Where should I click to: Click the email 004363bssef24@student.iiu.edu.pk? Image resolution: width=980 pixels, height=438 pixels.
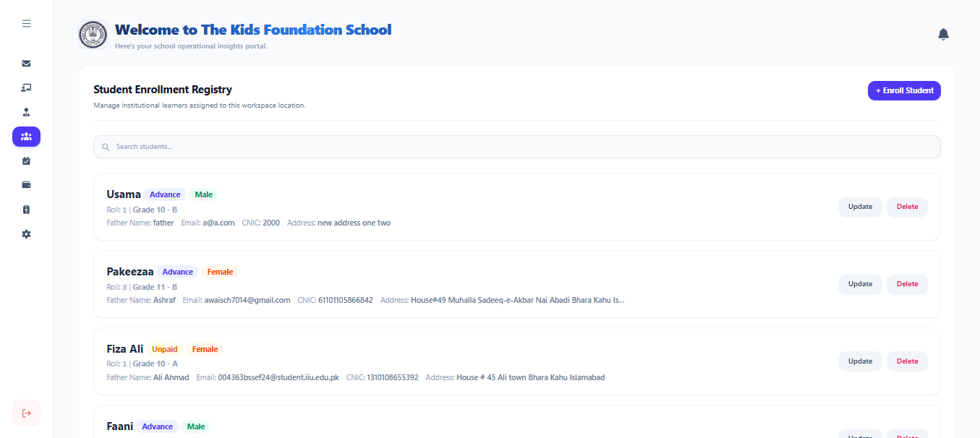(278, 377)
